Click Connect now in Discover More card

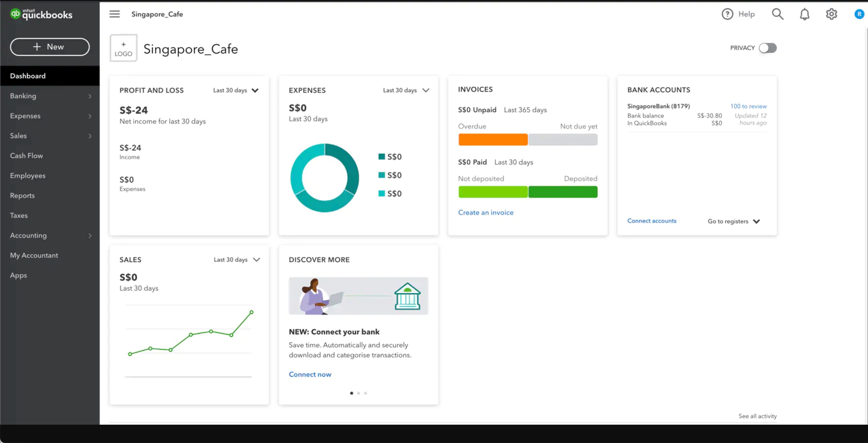(x=310, y=374)
